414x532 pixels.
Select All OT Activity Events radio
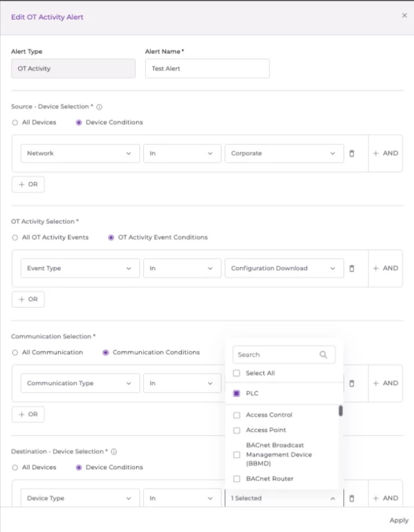[x=15, y=237]
